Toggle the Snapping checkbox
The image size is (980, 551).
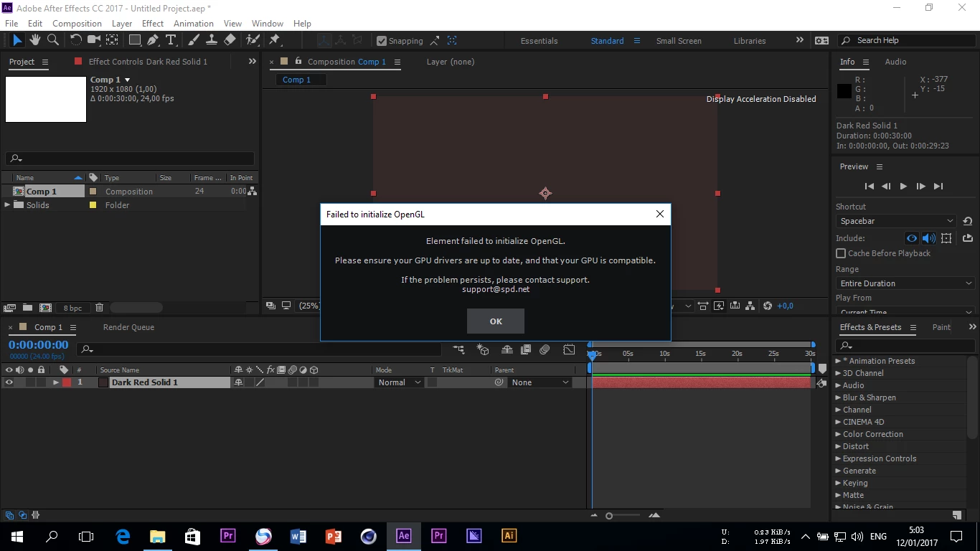(x=382, y=41)
